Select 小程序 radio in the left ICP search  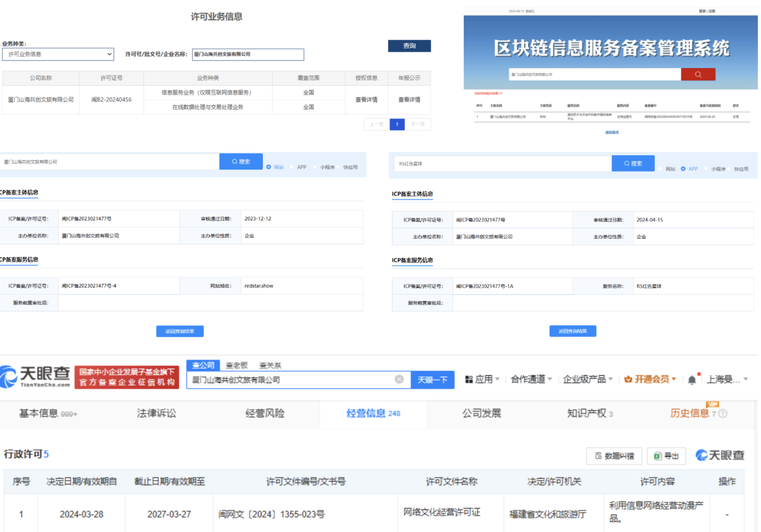(314, 167)
